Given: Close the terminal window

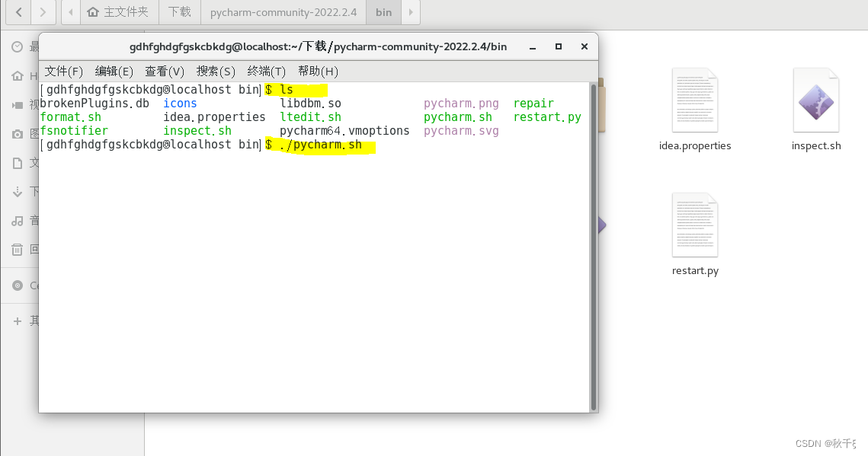Looking at the screenshot, I should point(585,47).
